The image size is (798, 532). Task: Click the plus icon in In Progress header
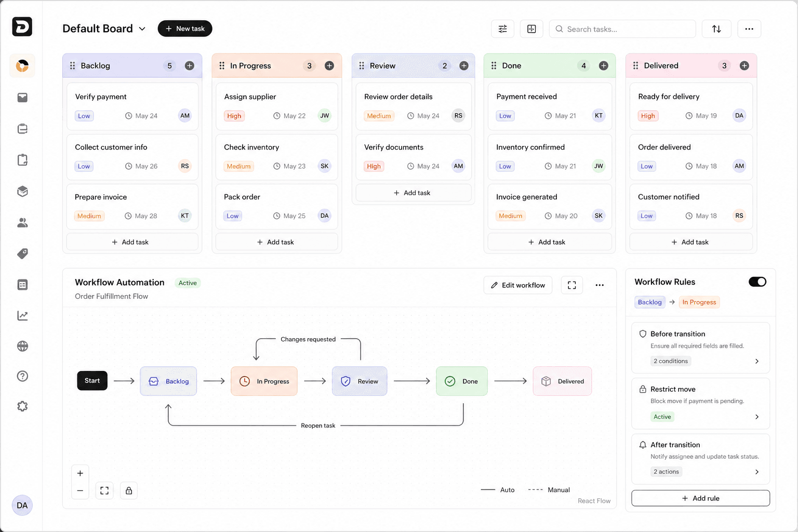[329, 65]
